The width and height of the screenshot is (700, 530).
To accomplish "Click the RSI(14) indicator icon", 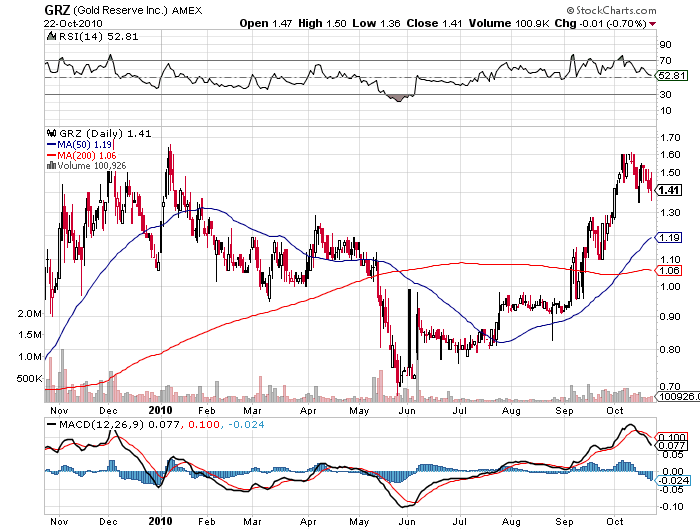I will (51, 36).
